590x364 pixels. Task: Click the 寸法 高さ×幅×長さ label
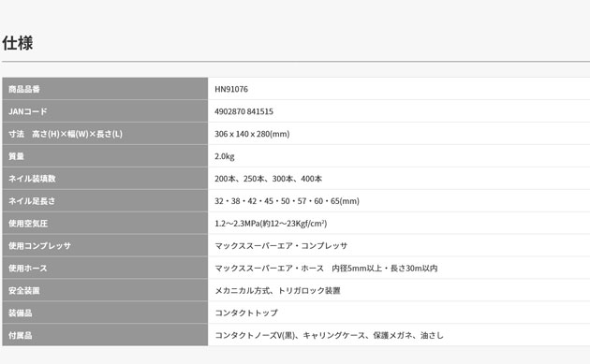[x=66, y=134]
